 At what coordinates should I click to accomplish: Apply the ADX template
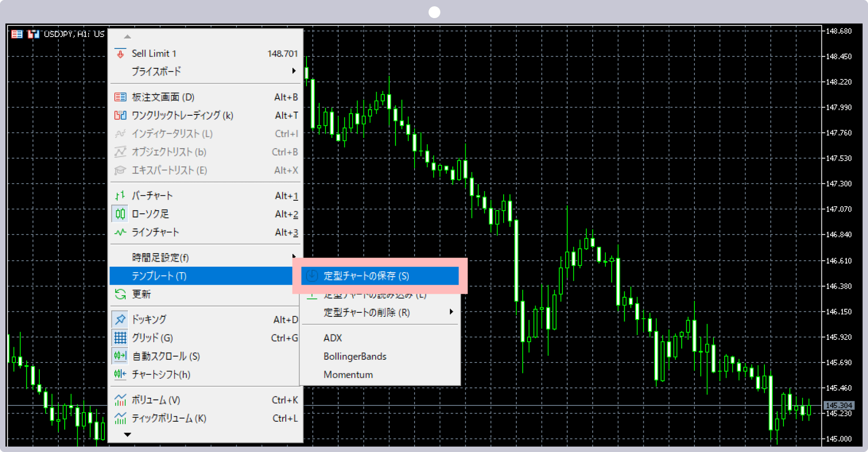[333, 338]
